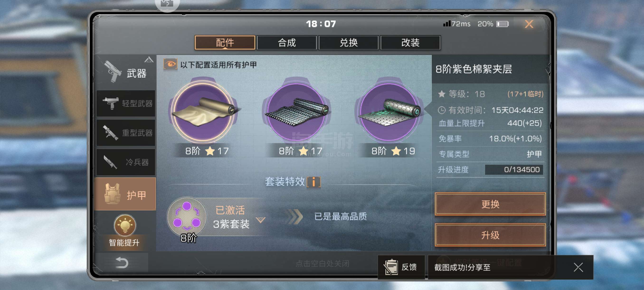644x290 pixels.
Task: Select 冷兵器 in the sidebar
Action: (x=126, y=162)
